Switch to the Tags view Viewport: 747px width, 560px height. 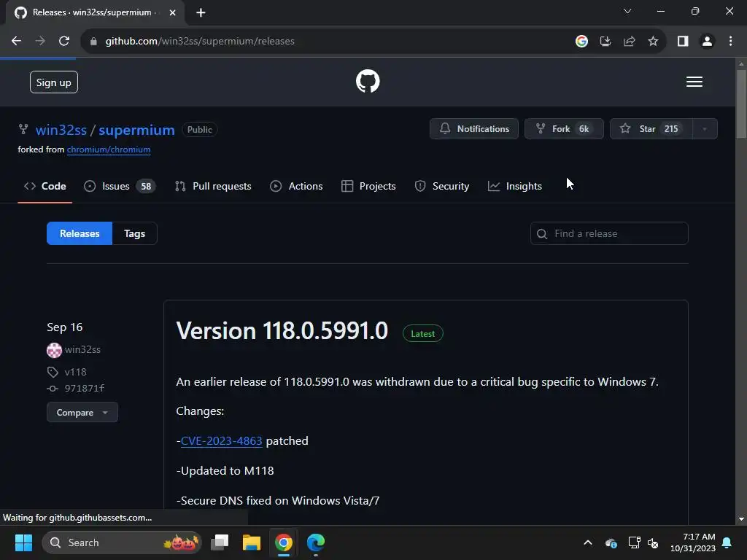[x=134, y=234]
